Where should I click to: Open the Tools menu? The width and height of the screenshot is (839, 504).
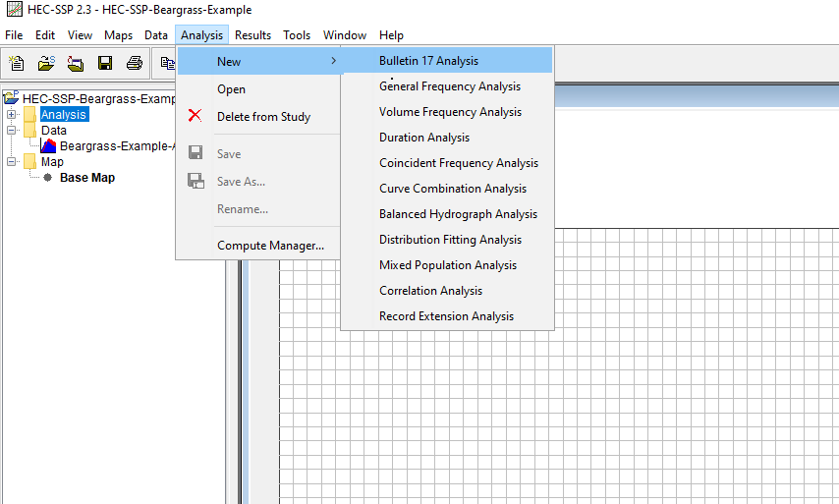tap(297, 34)
